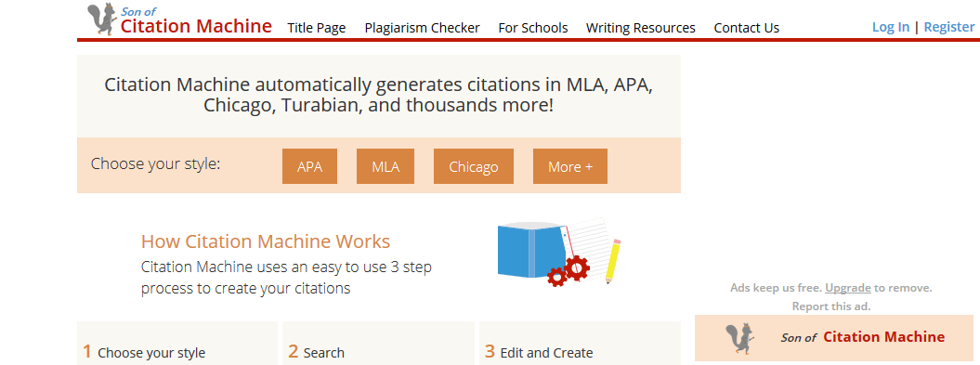The image size is (980, 365).
Task: Click the Citation Machine header title
Action: point(196,26)
